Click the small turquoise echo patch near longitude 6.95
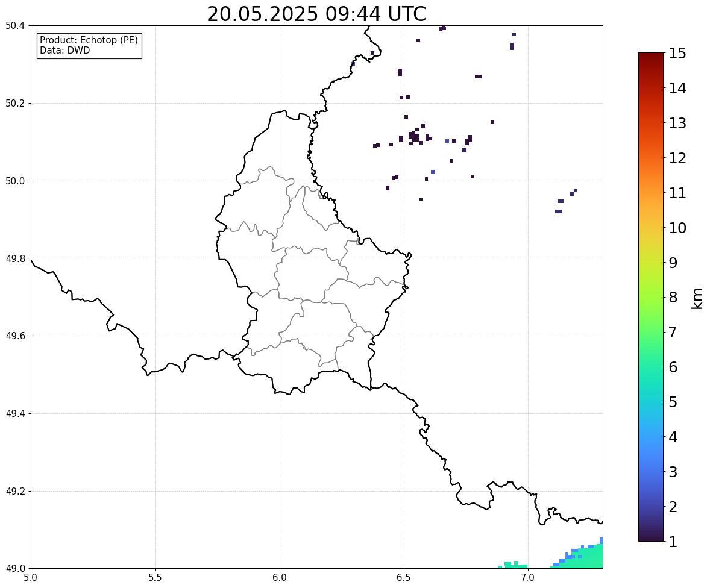This screenshot has width=710, height=588. coord(514,565)
